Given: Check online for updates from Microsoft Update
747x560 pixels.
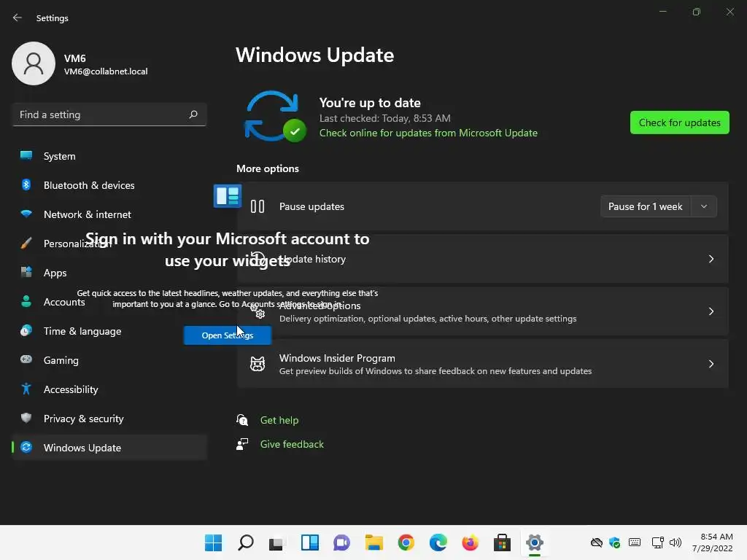Looking at the screenshot, I should coord(428,133).
